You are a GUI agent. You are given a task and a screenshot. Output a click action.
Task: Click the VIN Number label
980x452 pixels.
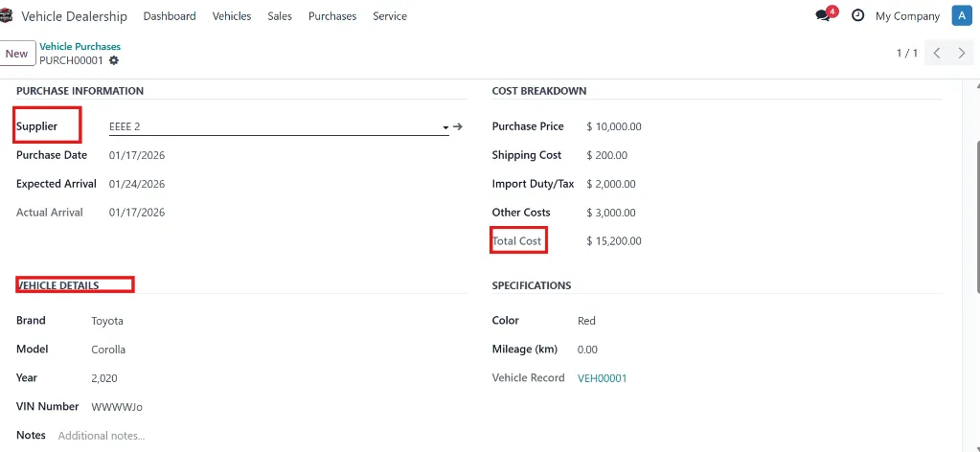point(48,406)
